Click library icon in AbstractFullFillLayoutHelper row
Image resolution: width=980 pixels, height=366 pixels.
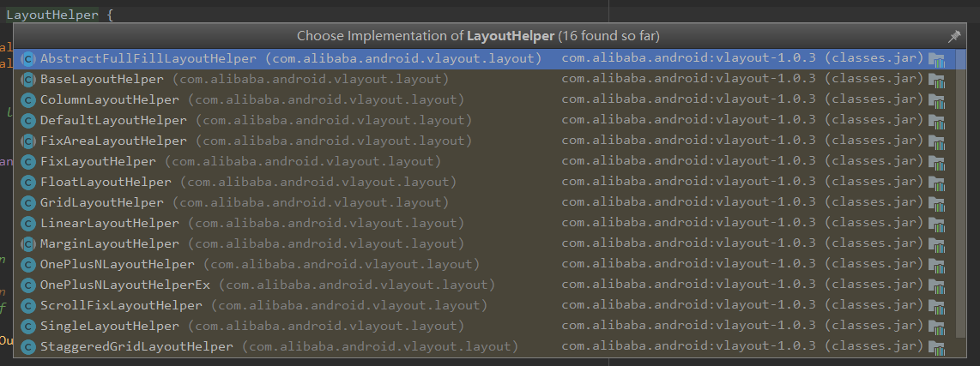click(x=936, y=60)
